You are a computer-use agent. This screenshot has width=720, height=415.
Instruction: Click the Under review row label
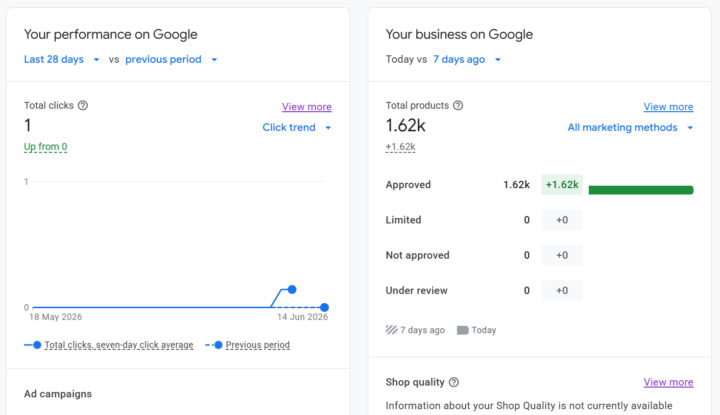click(x=416, y=291)
